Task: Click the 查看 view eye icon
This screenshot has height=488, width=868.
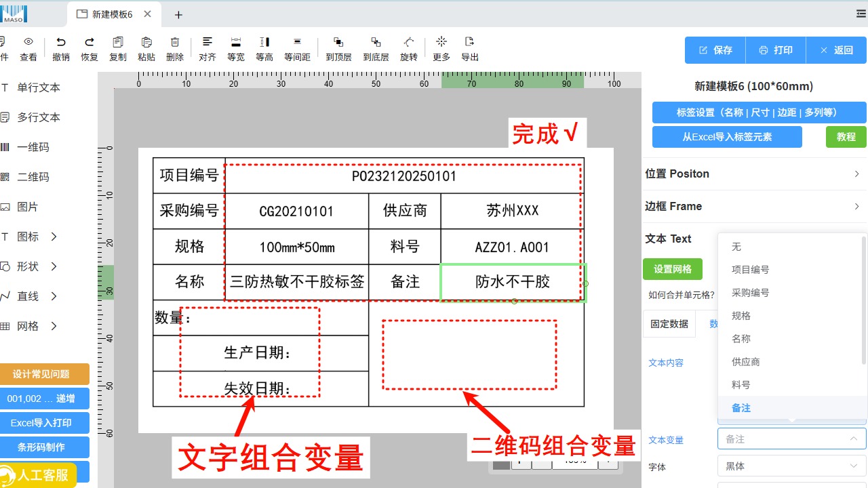Action: tap(28, 42)
